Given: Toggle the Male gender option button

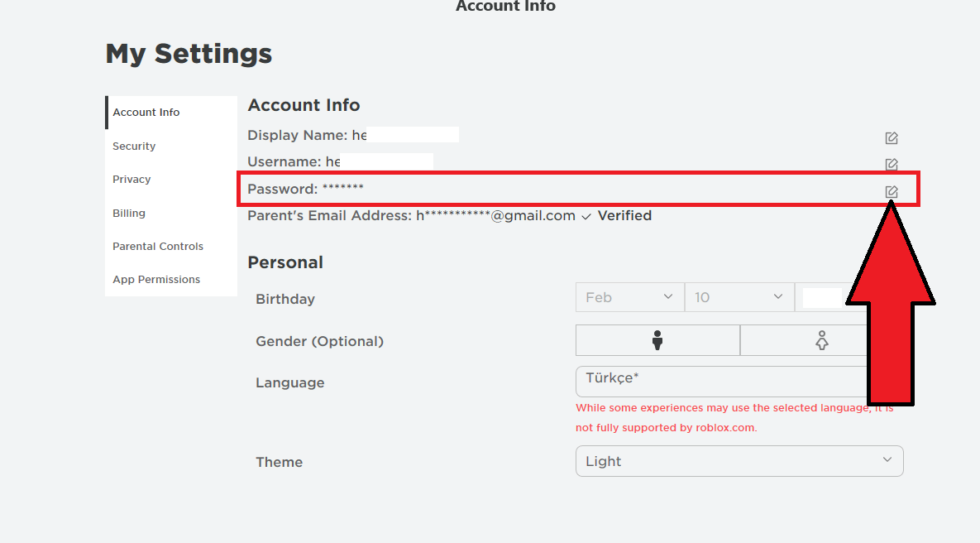Looking at the screenshot, I should coord(657,339).
